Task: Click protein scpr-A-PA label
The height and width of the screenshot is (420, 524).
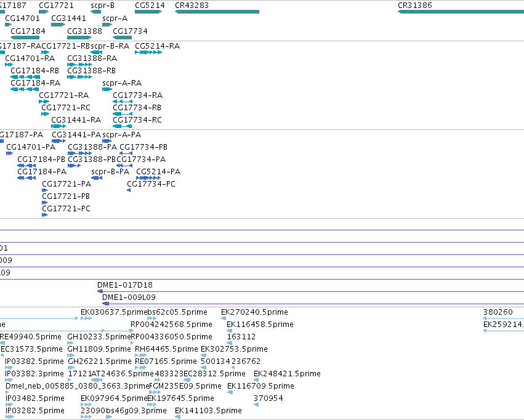Action: click(122, 135)
